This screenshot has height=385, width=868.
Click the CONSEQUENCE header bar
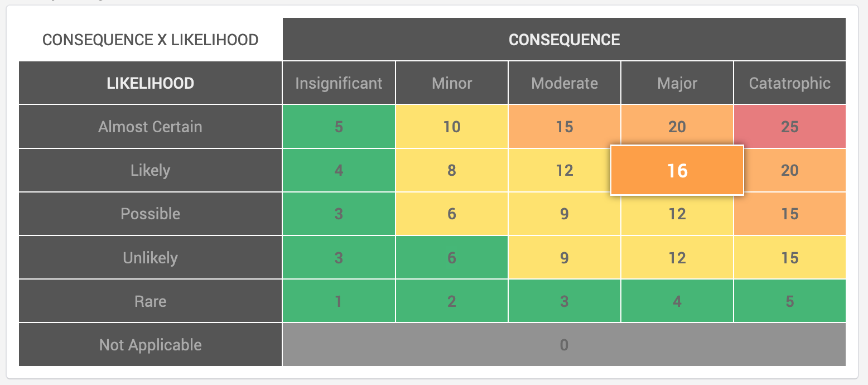[x=564, y=40]
